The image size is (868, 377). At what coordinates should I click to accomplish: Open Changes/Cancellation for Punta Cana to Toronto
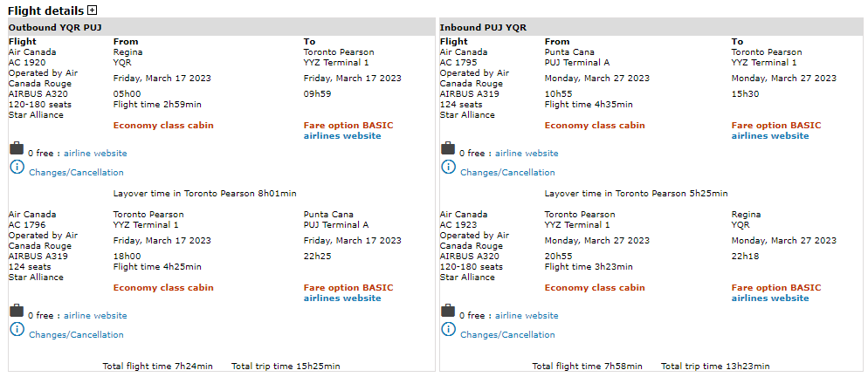pyautogui.click(x=507, y=173)
